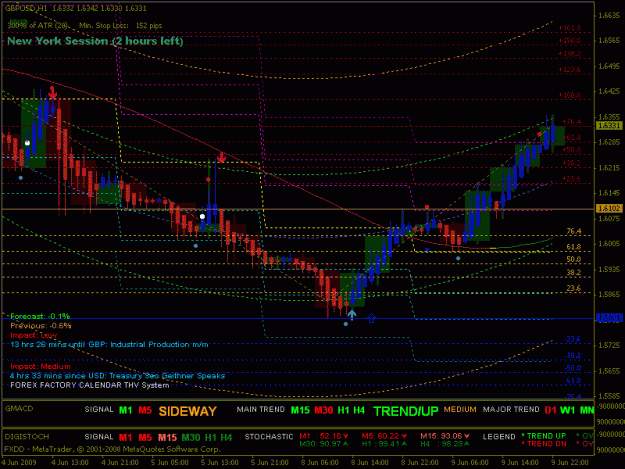The image size is (625, 469).
Task: Click the GBPUSD,H1 chart title text
Action: click(26, 8)
